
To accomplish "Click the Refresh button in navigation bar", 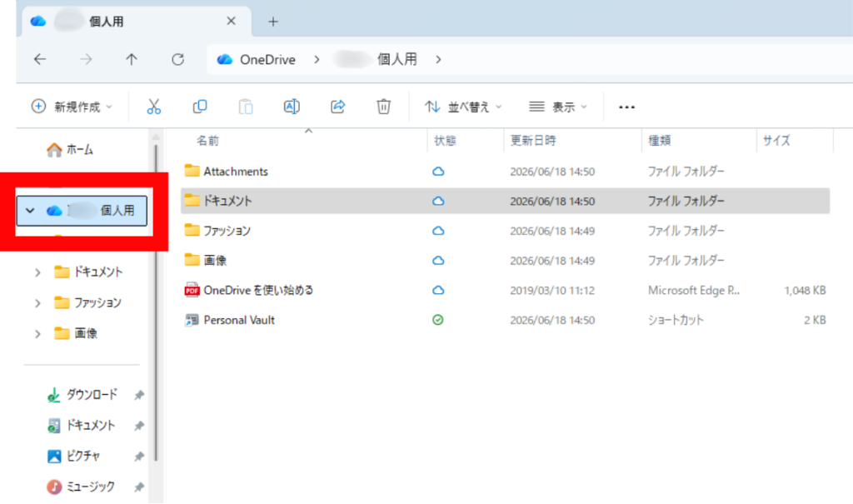I will (178, 59).
